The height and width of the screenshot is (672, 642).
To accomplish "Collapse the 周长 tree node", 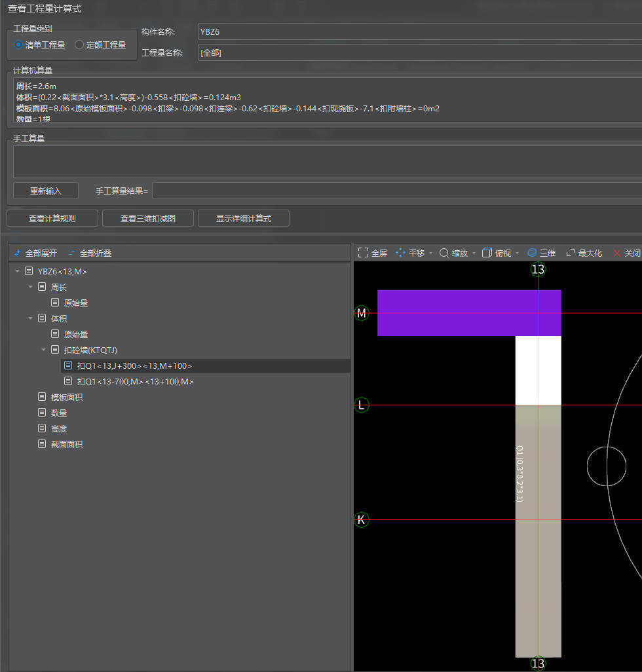I will (30, 287).
